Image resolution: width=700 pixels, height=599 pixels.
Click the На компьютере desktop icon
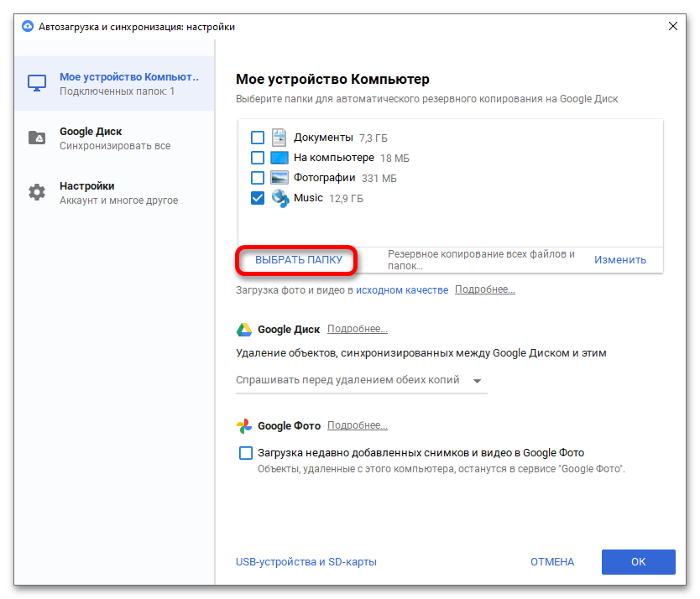[279, 158]
